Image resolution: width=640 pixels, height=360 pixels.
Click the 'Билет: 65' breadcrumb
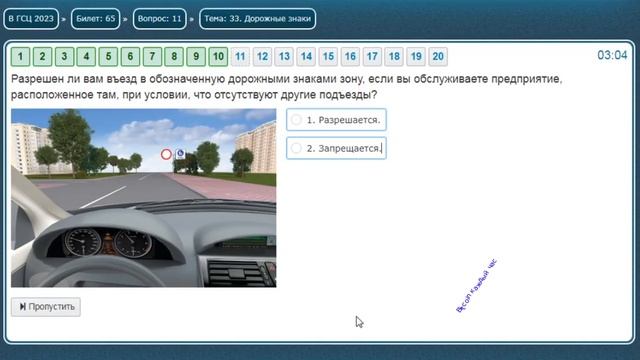coord(96,19)
